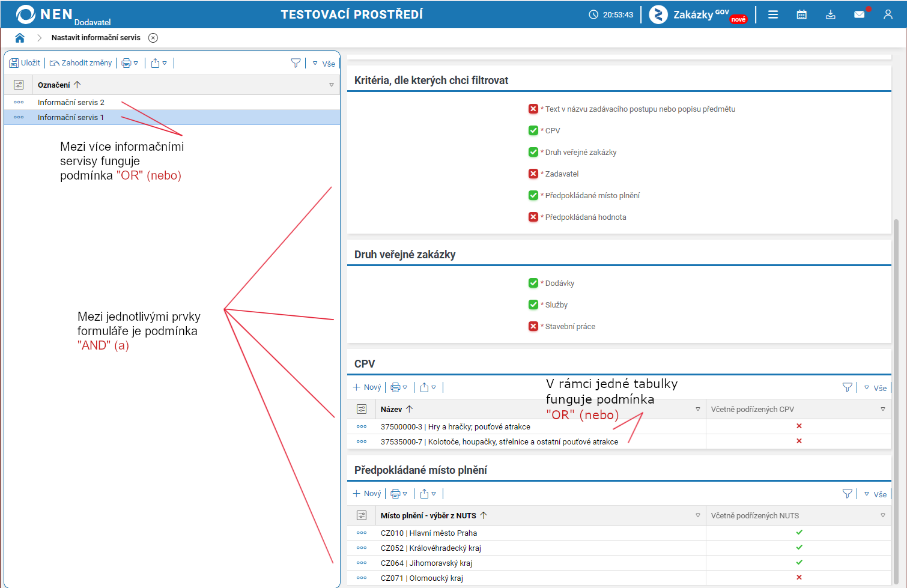Open row menu for Informační servis 2
The height and width of the screenshot is (588, 907).
click(x=19, y=102)
